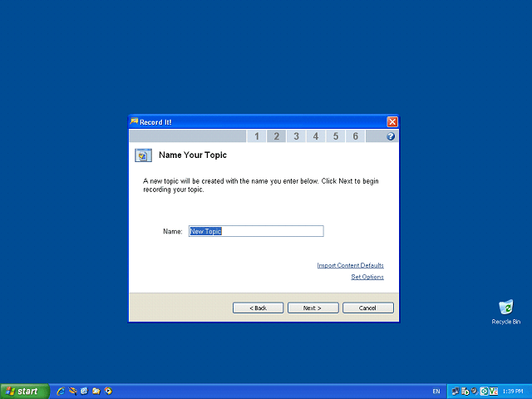Screen dimensions: 532x399
Task: Launch the media player Quick Launch icon
Action: 108,392
